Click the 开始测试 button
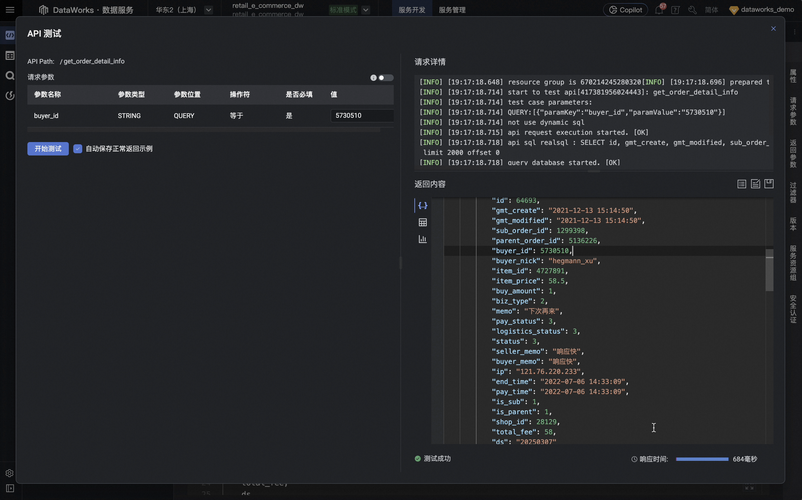This screenshot has width=802, height=500. [x=48, y=149]
